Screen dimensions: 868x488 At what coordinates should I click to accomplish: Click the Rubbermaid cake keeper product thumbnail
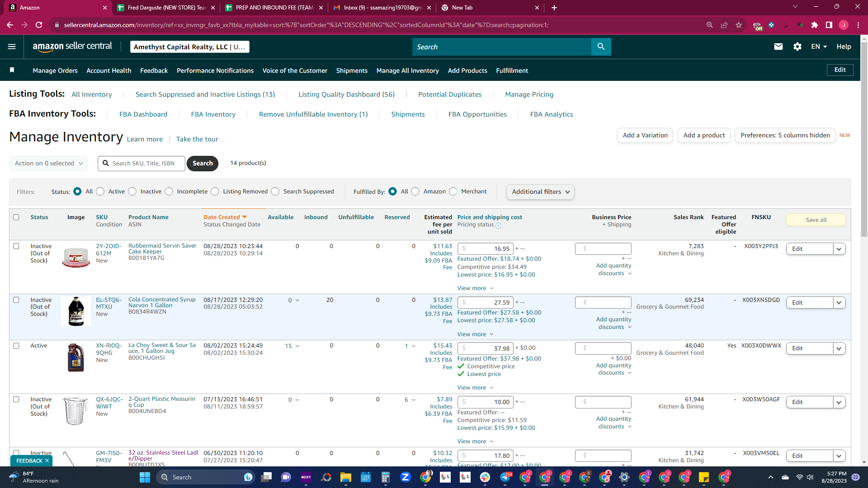76,258
